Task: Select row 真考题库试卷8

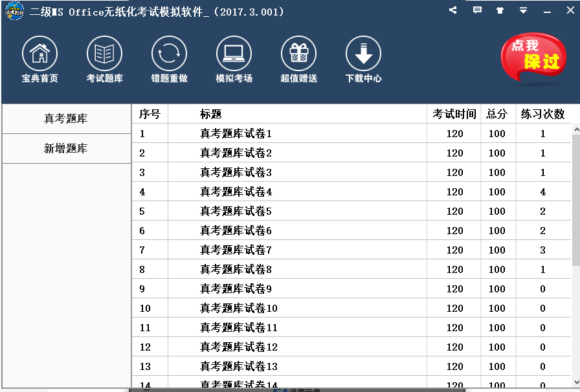Action: pyautogui.click(x=351, y=269)
